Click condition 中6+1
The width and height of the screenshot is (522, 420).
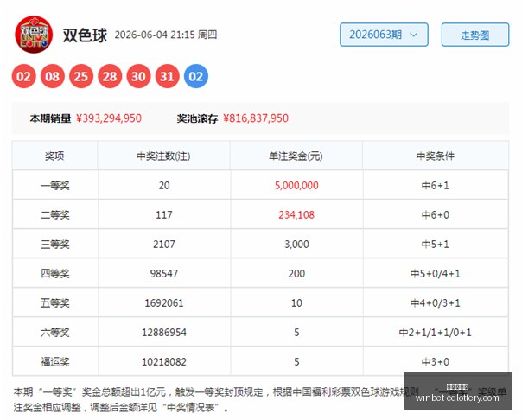[435, 186]
